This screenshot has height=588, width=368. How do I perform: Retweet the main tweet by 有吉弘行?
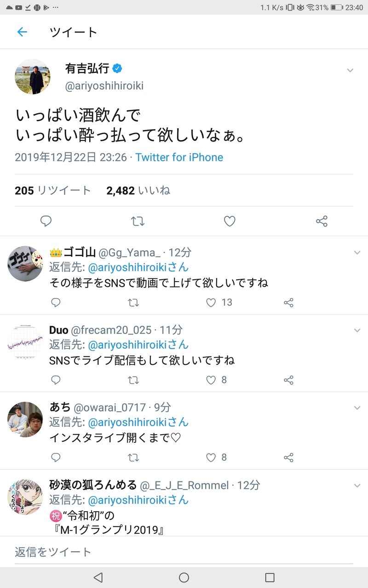point(138,221)
